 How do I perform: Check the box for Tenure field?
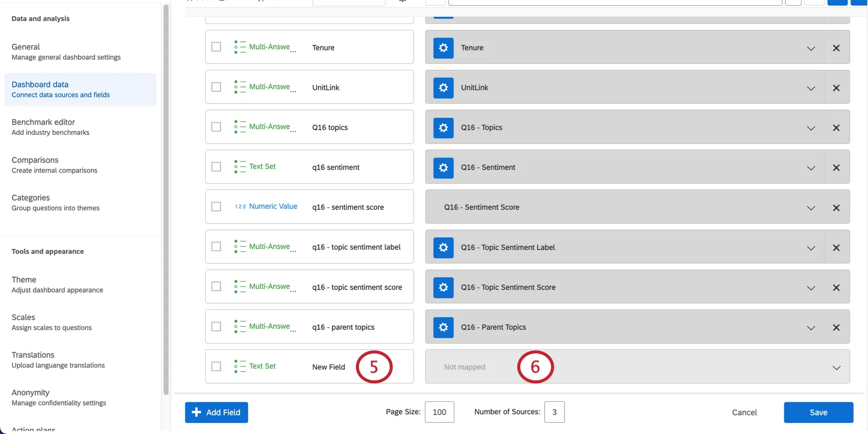click(216, 47)
